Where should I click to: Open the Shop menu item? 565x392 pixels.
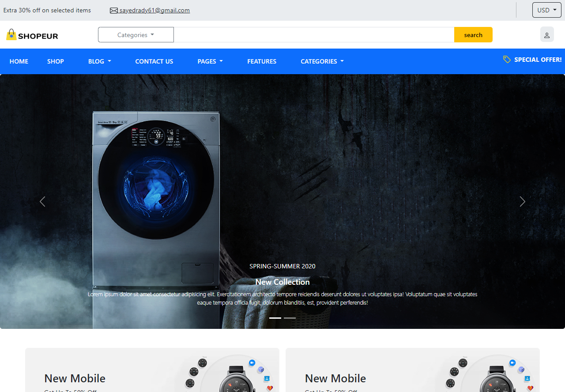click(56, 61)
